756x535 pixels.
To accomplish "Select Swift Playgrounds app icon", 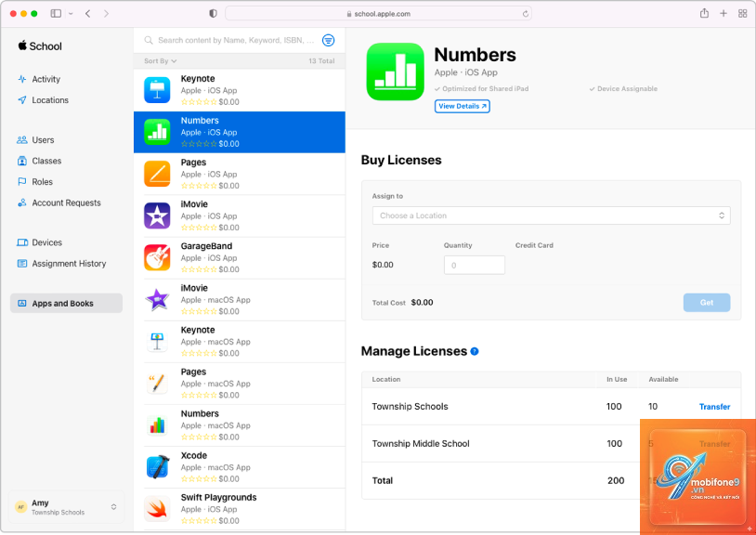I will click(157, 509).
